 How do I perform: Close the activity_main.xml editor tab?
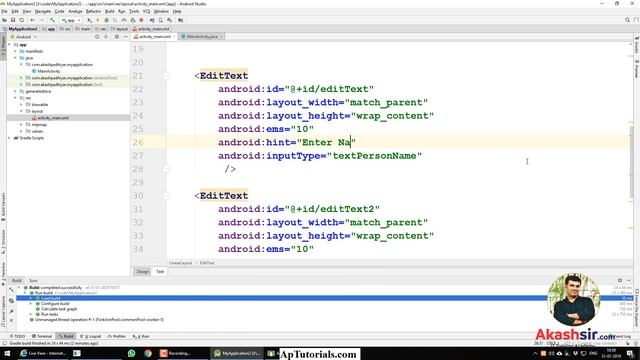click(x=173, y=37)
